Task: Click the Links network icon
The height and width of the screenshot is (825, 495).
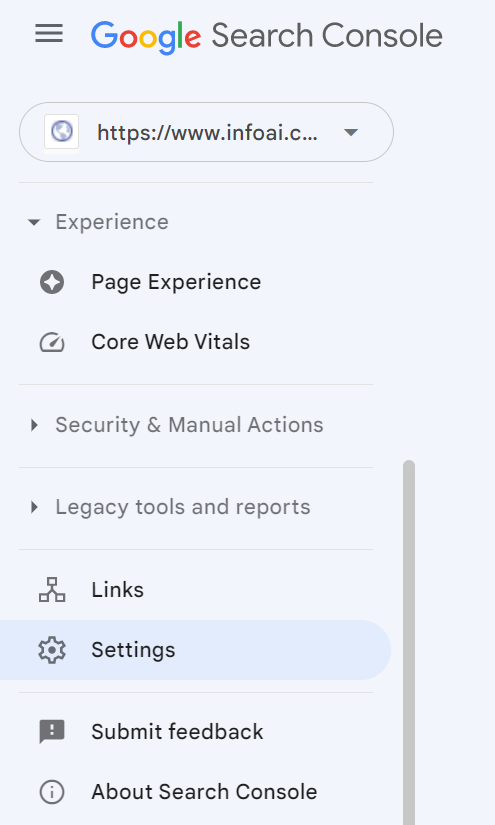Action: (52, 590)
